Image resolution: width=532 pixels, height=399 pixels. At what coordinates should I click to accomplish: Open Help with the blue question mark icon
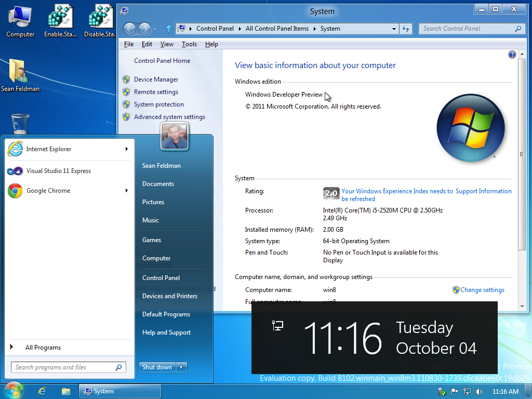(x=512, y=54)
